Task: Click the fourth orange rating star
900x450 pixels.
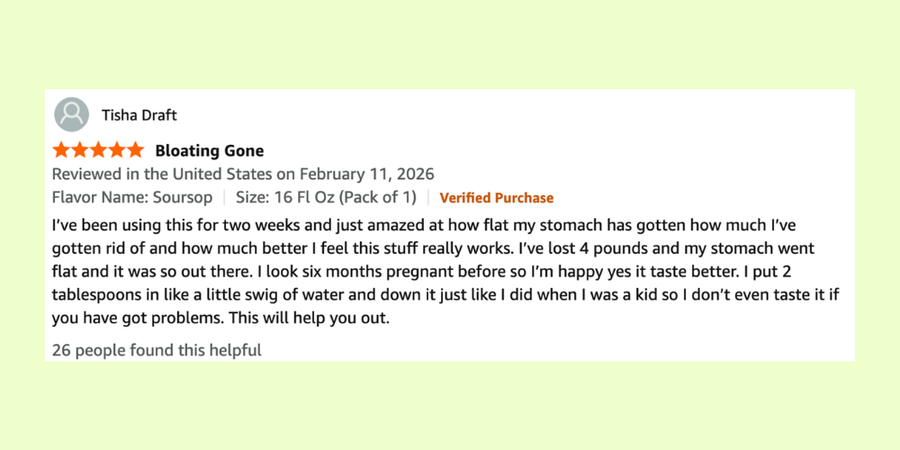Action: coord(117,151)
